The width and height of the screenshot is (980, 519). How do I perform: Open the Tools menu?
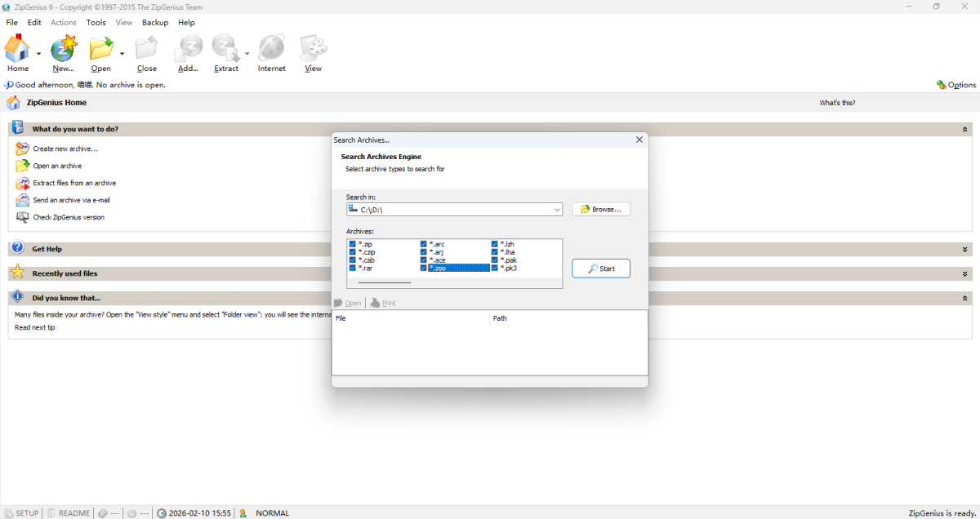(96, 23)
